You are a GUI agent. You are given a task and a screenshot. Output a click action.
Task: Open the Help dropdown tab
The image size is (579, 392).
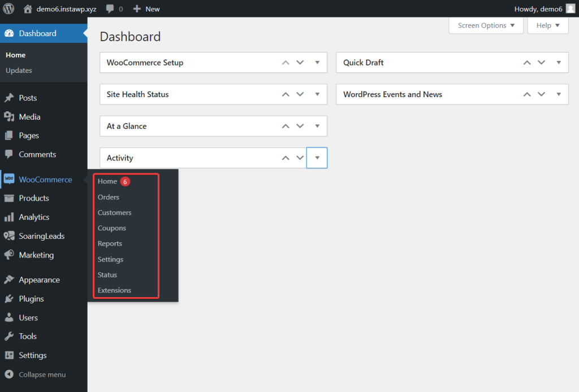(x=548, y=25)
